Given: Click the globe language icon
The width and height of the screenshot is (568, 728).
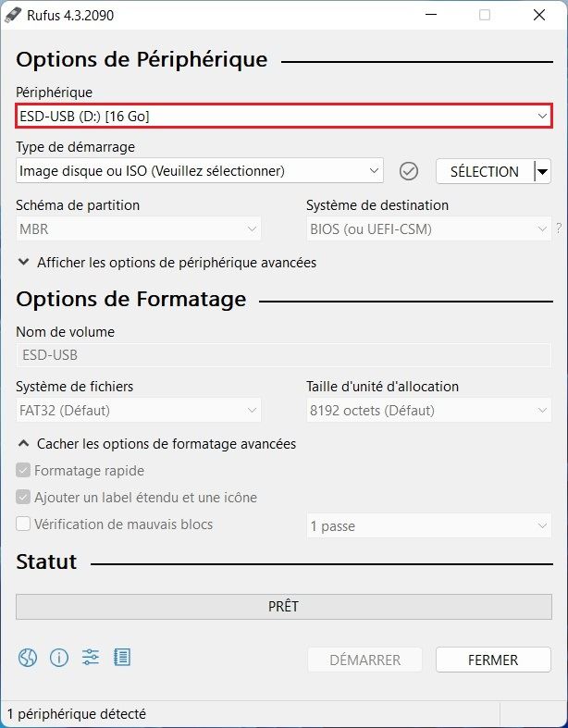Looking at the screenshot, I should [x=28, y=658].
